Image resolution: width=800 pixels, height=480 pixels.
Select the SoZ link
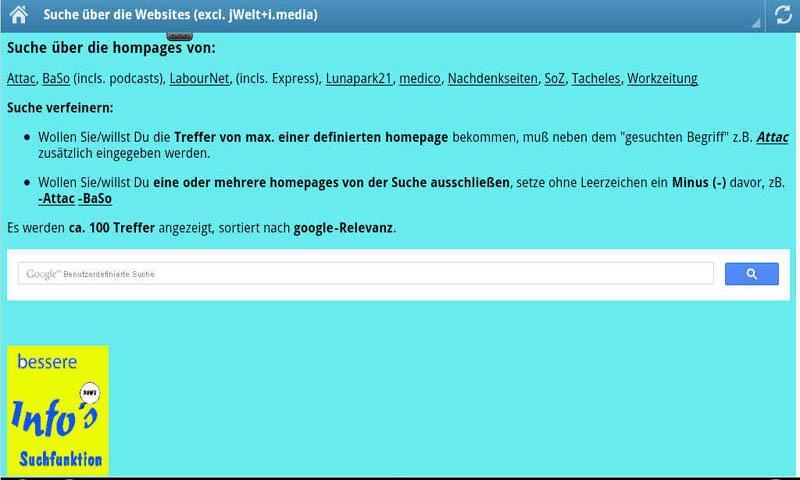coord(554,78)
